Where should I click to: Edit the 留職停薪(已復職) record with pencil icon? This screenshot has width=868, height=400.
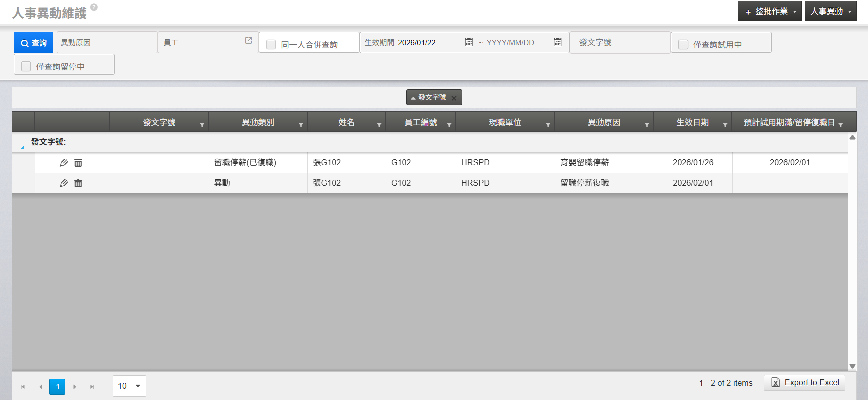point(64,163)
